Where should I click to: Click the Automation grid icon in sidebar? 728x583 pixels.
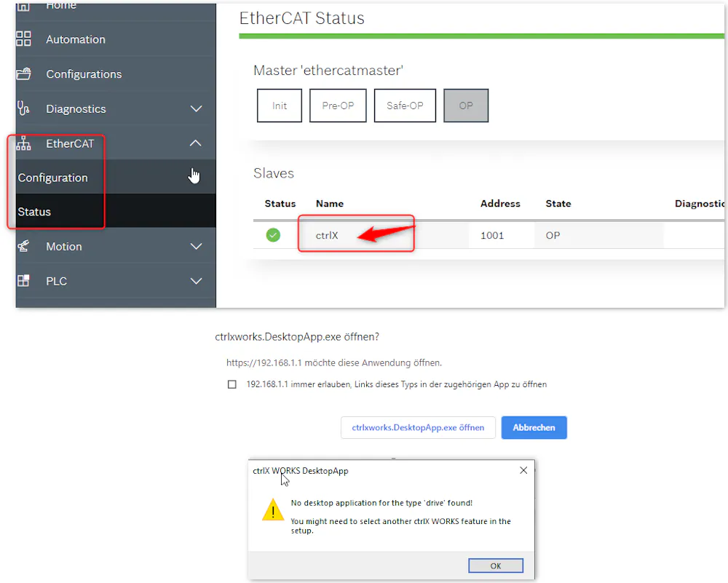[x=23, y=39]
